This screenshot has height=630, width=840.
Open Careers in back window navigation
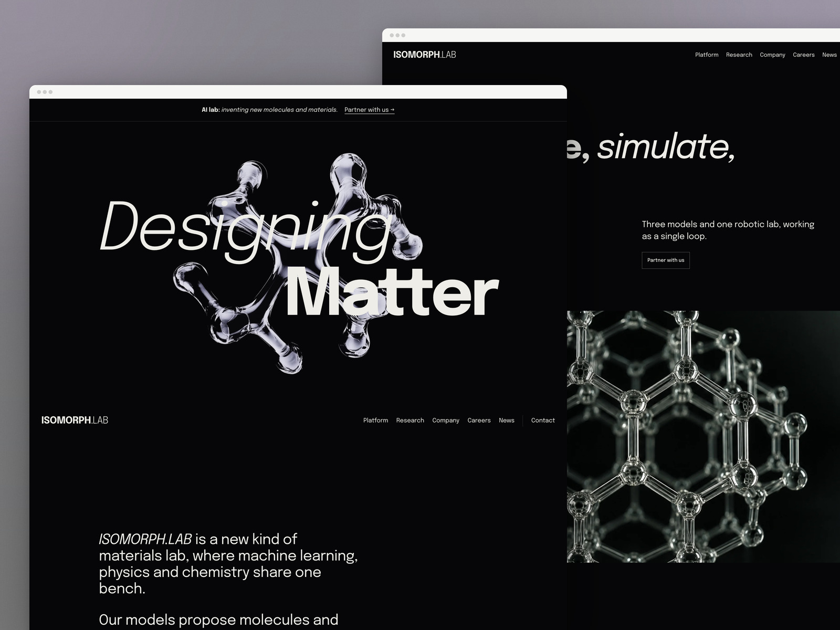pos(804,55)
